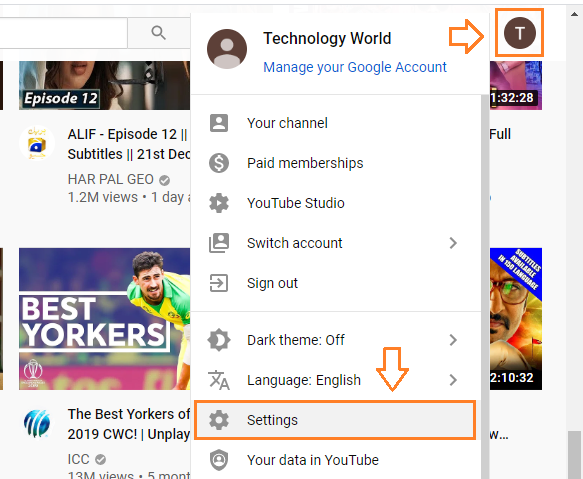
Task: Choose Sign out in account menu
Action: 336,283
